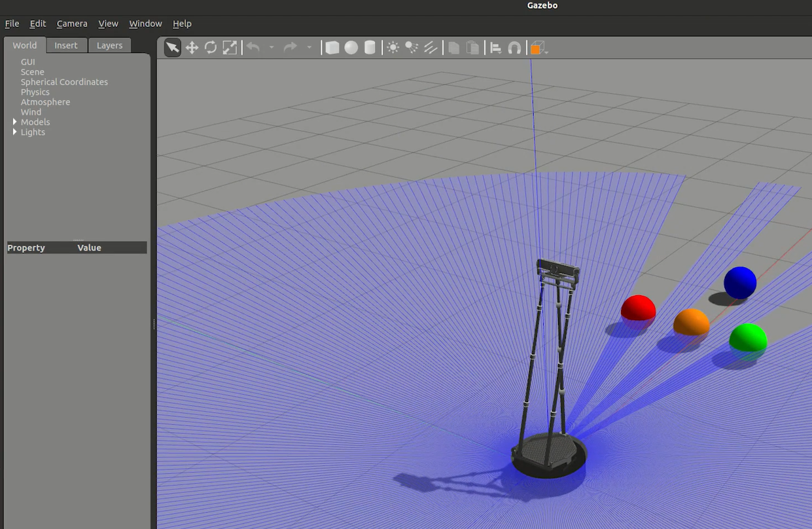The image size is (812, 529).
Task: Select the translate mode tool
Action: tap(192, 48)
